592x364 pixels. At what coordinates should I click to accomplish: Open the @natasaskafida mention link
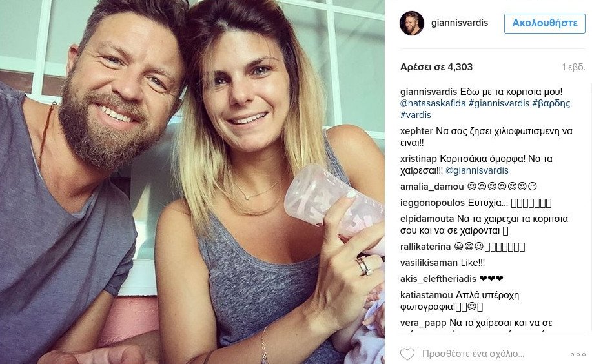pos(433,103)
